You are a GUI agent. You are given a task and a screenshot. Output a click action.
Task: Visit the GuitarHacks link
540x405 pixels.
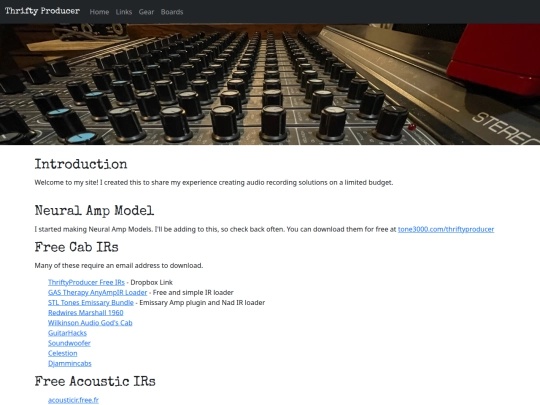67,333
